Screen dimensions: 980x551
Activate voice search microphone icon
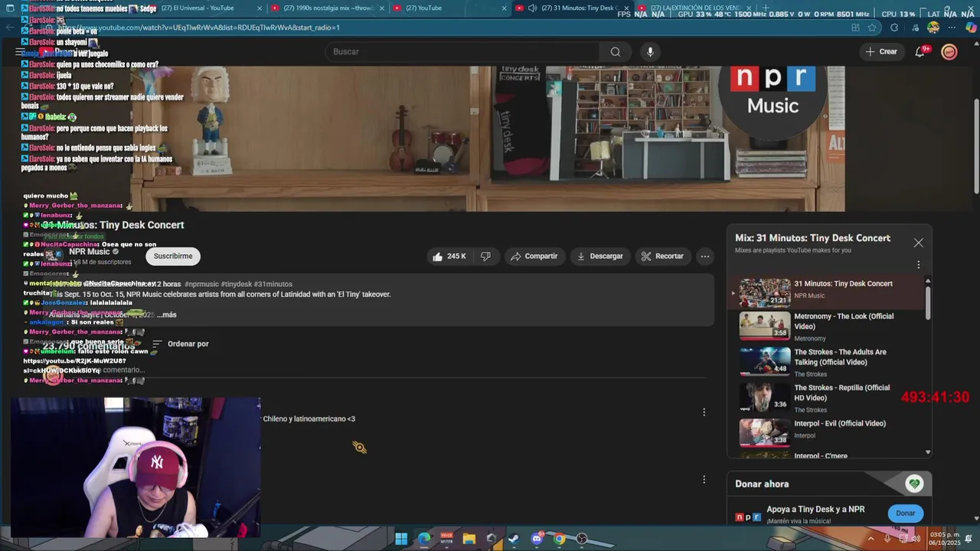tap(650, 52)
